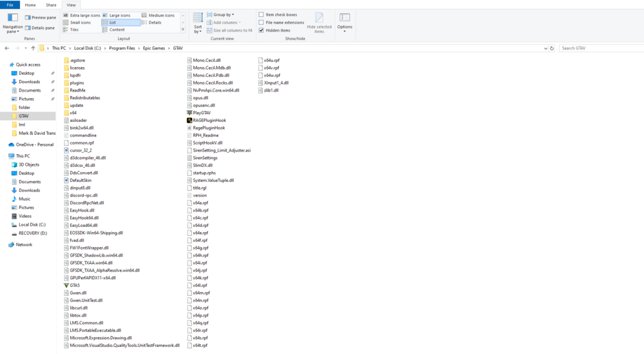This screenshot has height=354, width=644.
Task: Expand address bar history dropdown
Action: (x=545, y=48)
